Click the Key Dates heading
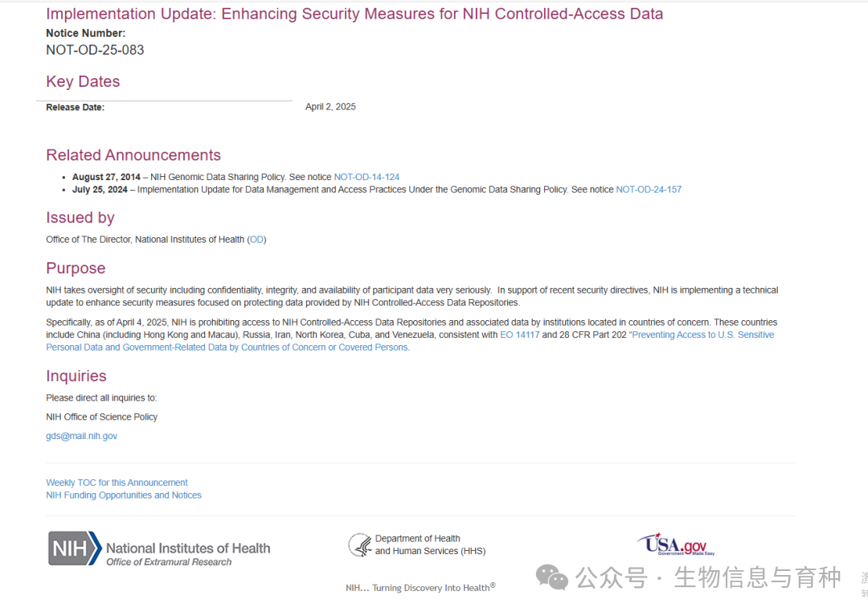 pos(83,81)
